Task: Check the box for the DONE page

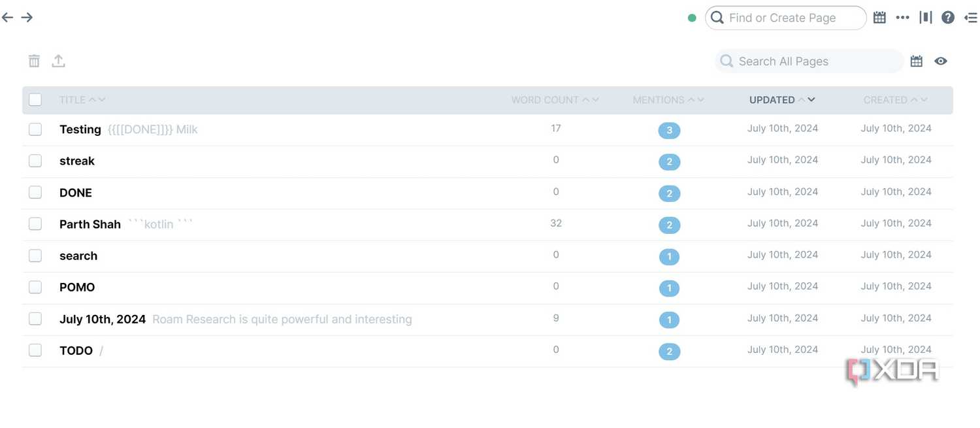Action: coord(35,192)
